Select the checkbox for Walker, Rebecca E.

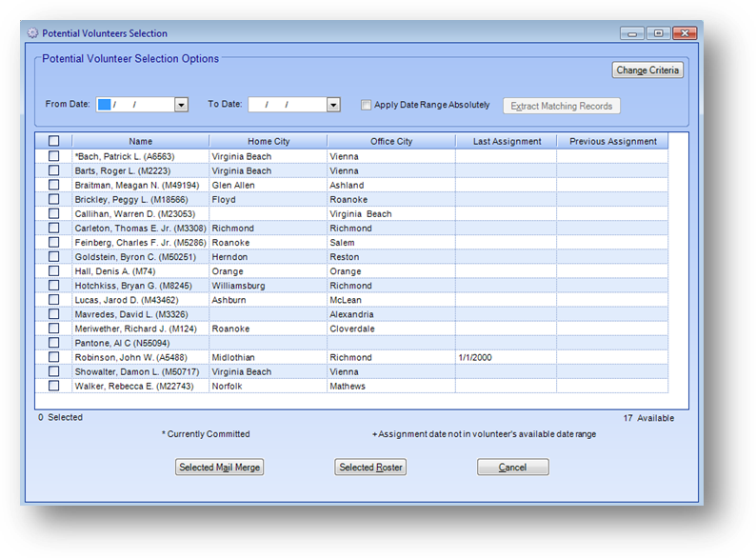[x=53, y=386]
